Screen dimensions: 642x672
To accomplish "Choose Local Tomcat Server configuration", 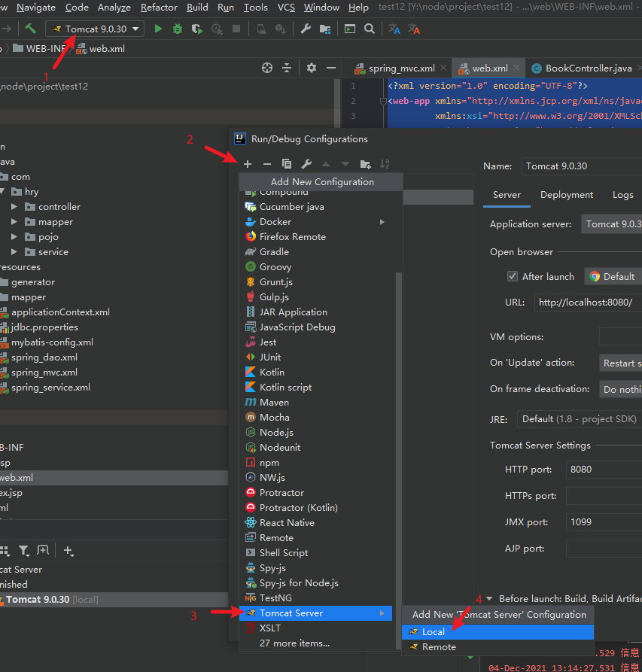I will pyautogui.click(x=497, y=631).
